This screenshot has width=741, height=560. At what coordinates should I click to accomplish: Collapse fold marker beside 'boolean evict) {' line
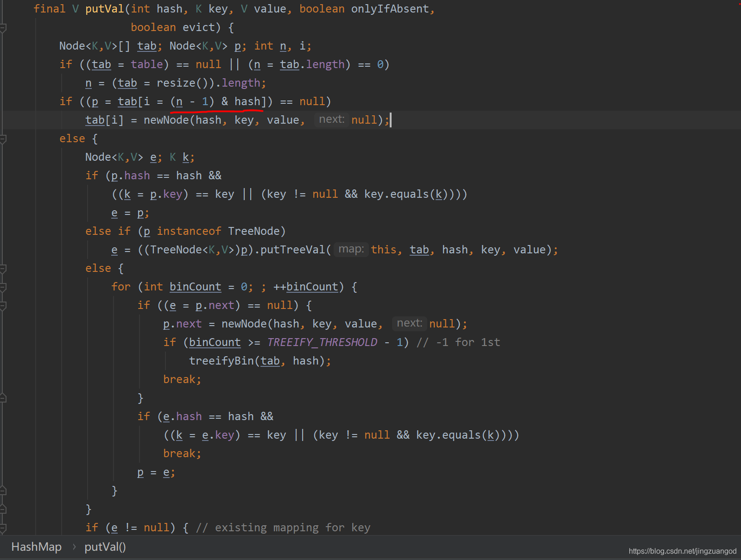coord(3,28)
